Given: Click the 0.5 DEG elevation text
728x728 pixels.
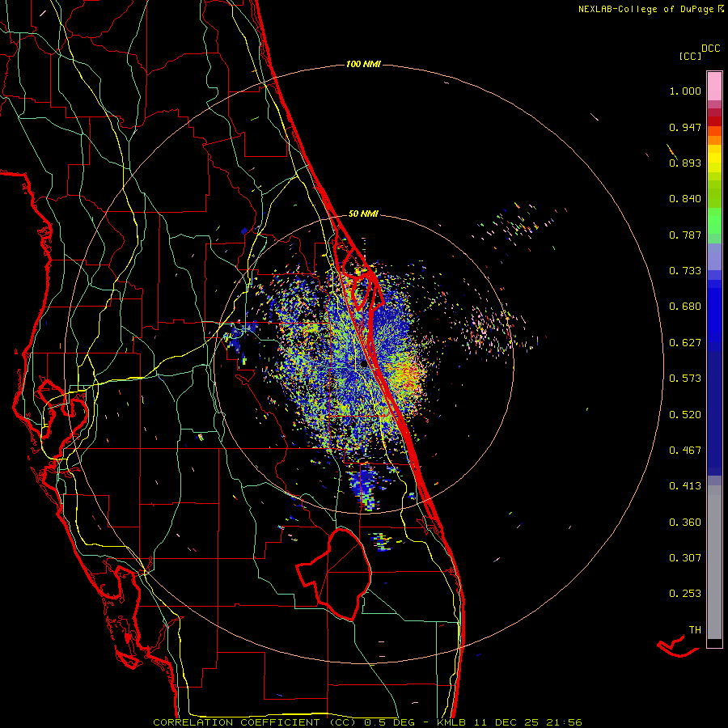Looking at the screenshot, I should (x=390, y=722).
